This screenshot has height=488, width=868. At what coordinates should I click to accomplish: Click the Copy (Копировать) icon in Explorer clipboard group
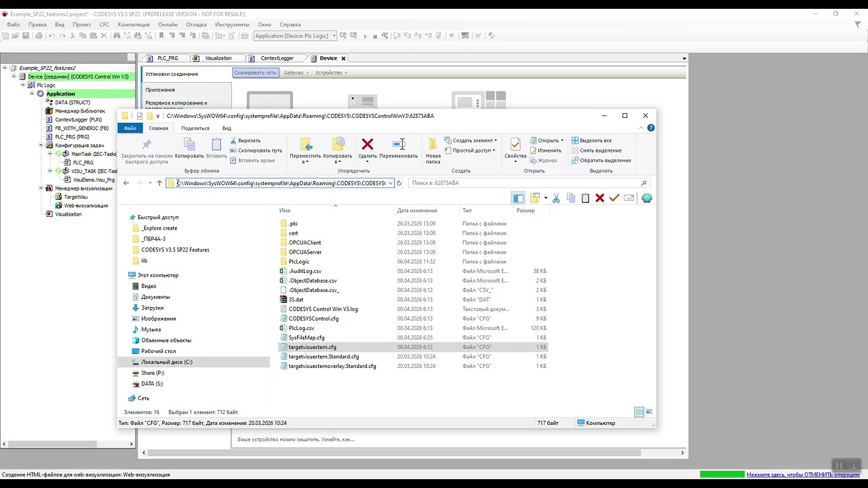click(189, 144)
